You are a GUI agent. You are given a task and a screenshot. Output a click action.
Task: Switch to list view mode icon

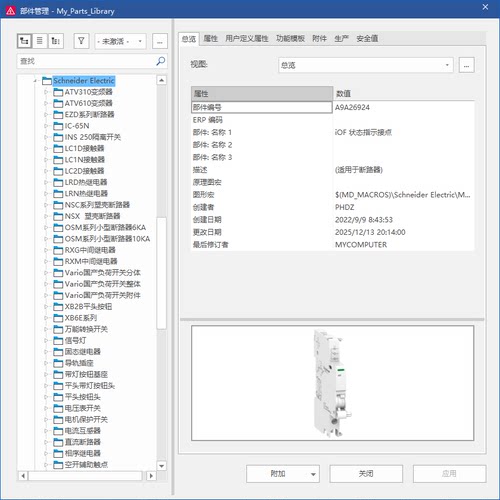coord(40,41)
